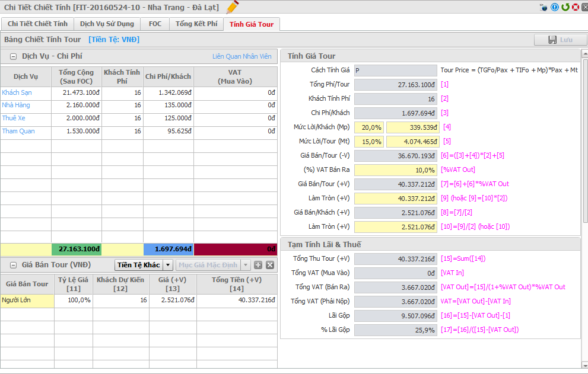The image size is (588, 374).
Task: Click the VAT Bán Ra 10,0% field
Action: pyautogui.click(x=396, y=170)
